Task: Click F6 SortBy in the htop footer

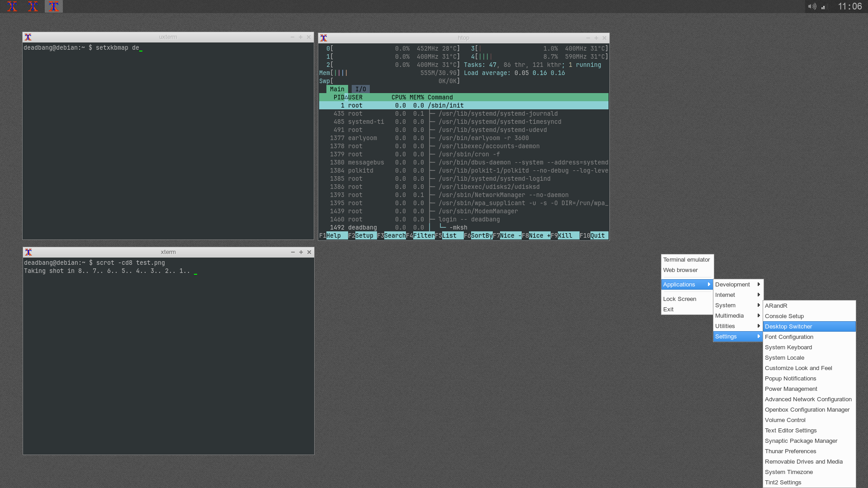Action: click(481, 235)
